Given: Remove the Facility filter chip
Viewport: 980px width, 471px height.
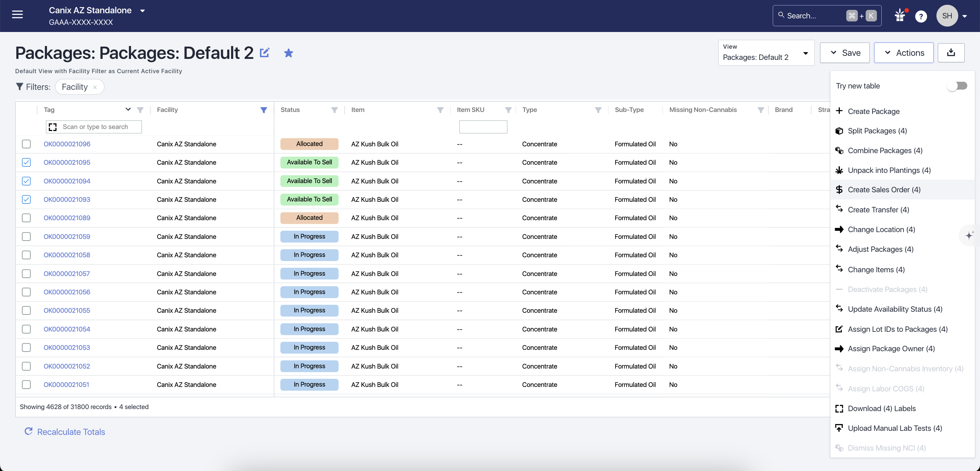Looking at the screenshot, I should 95,87.
